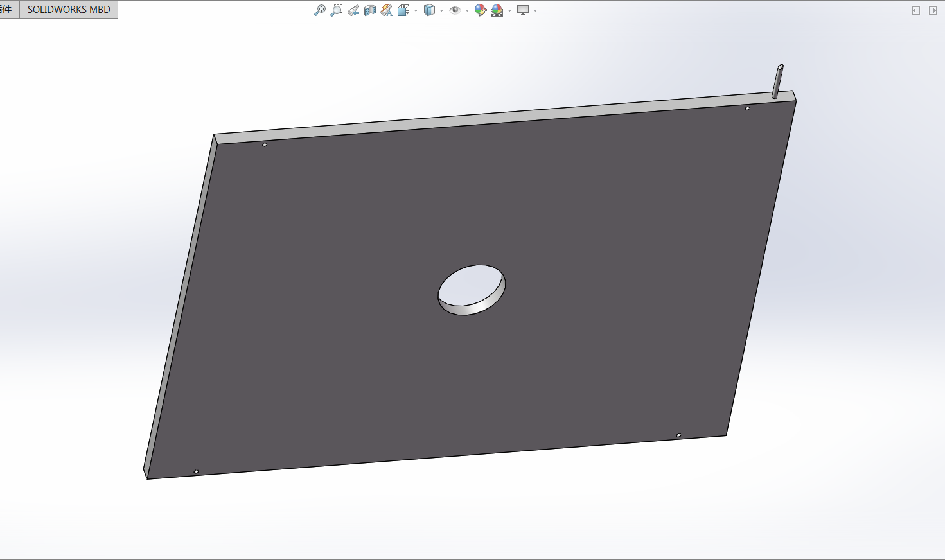Click the Apply Scene icon

click(497, 10)
